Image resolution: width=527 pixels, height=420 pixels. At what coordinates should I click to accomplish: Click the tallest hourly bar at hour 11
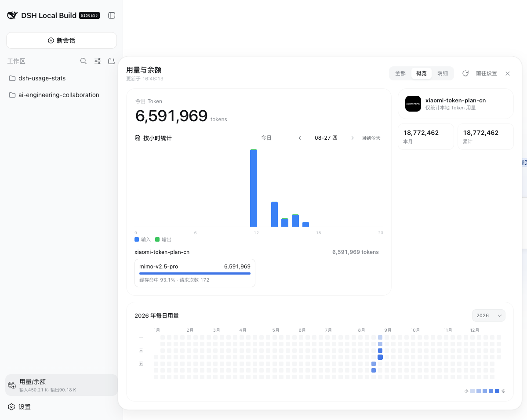(254, 188)
